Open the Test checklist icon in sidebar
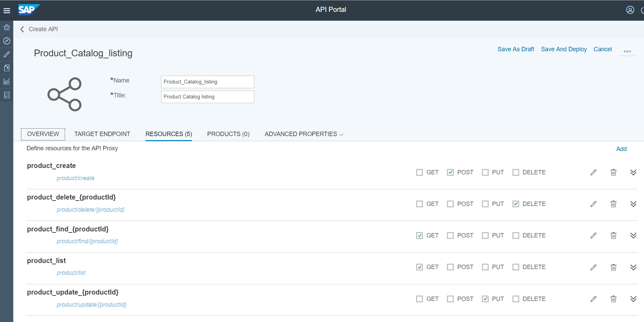 pyautogui.click(x=7, y=95)
